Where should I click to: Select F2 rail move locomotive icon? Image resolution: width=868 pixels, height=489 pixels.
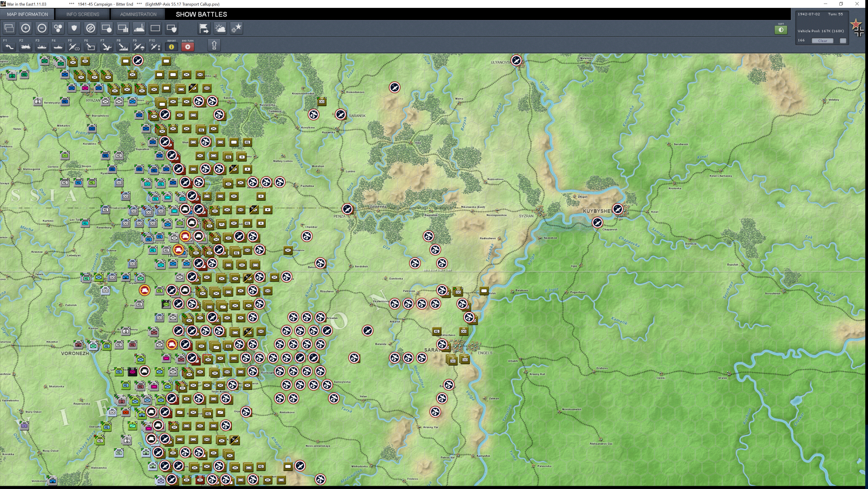point(26,47)
